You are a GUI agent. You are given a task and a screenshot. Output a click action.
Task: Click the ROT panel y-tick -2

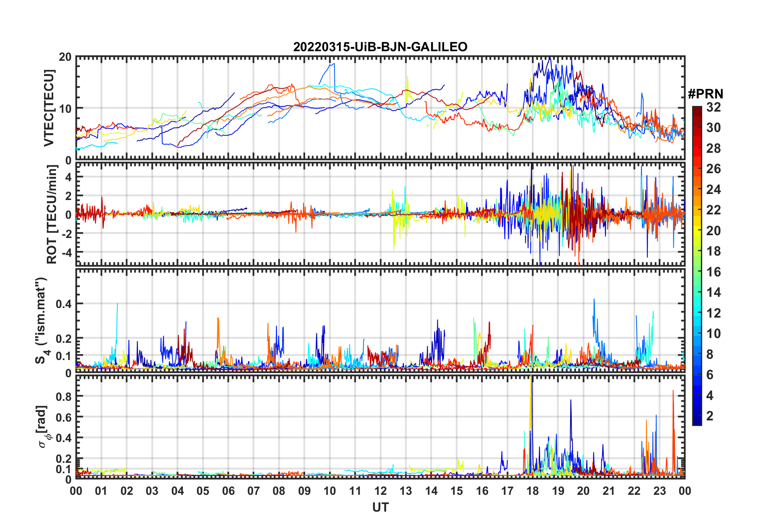66,234
